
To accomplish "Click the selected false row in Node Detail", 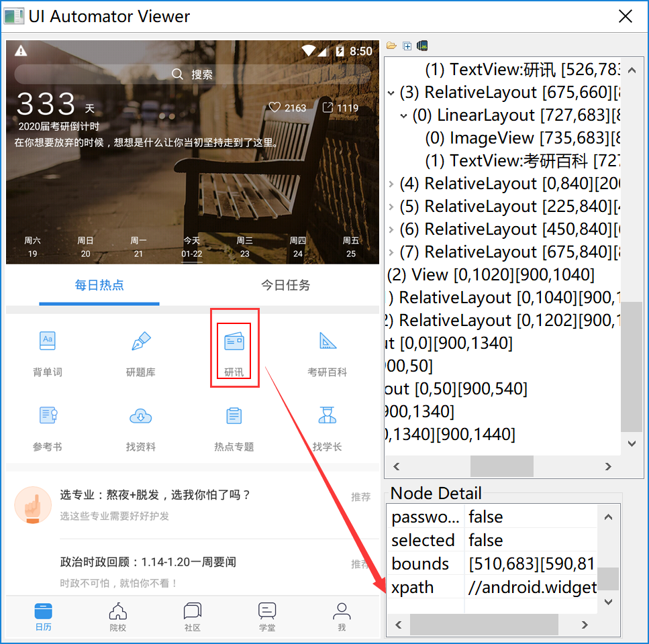I will (x=493, y=540).
